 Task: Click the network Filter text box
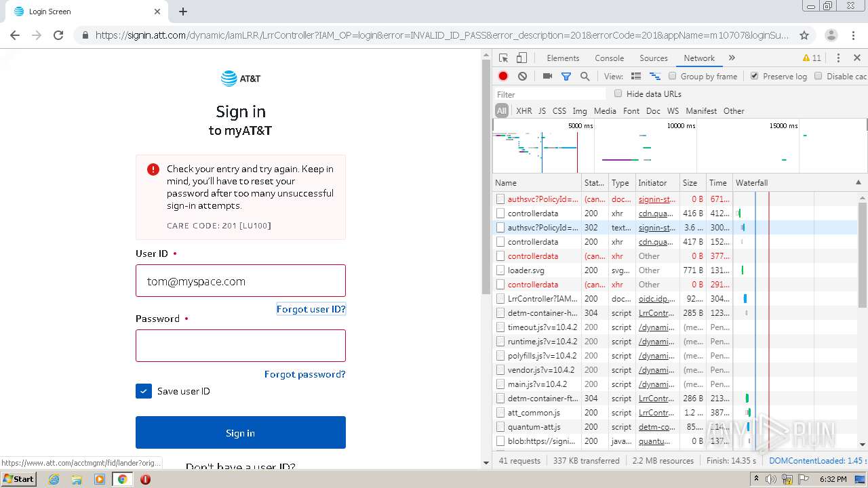[549, 94]
